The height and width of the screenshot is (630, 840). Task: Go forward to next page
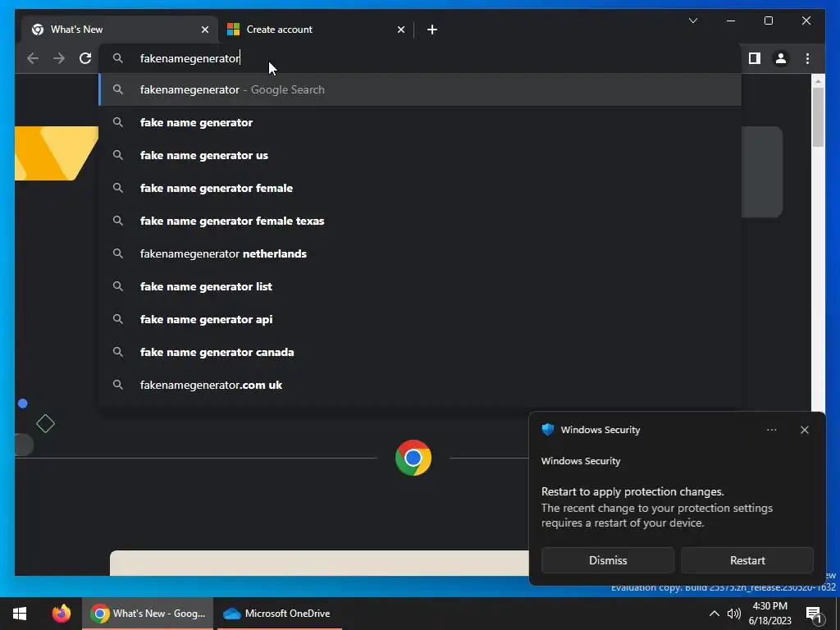[59, 58]
